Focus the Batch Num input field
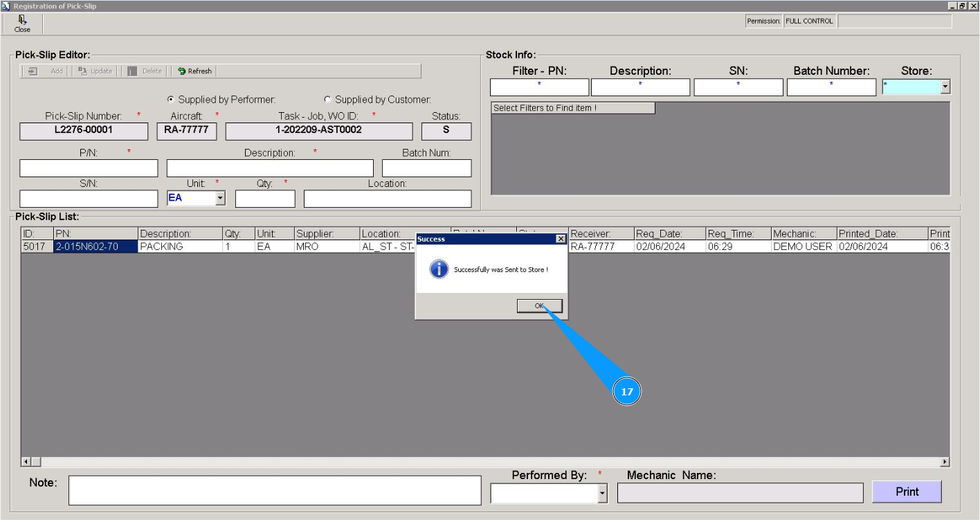This screenshot has height=522, width=980. 427,168
